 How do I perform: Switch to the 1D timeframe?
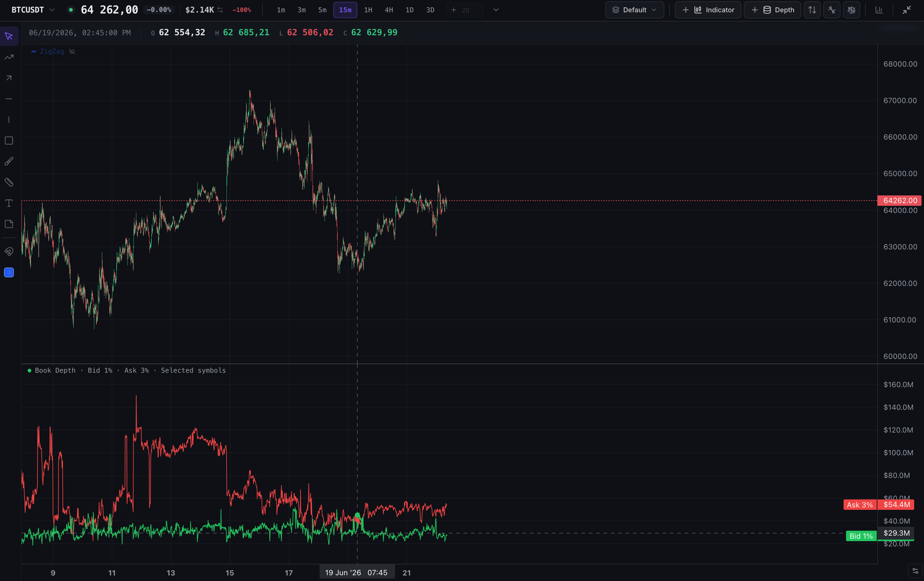[x=410, y=10]
